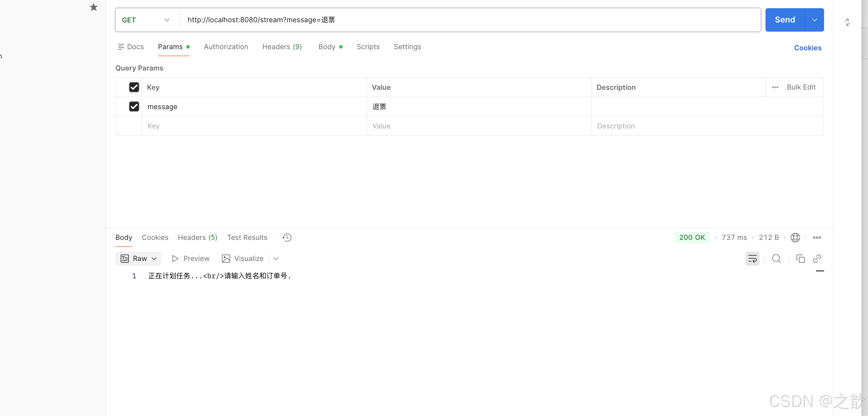Image resolution: width=868 pixels, height=416 pixels.
Task: Switch to the Authorization tab
Action: (x=226, y=47)
